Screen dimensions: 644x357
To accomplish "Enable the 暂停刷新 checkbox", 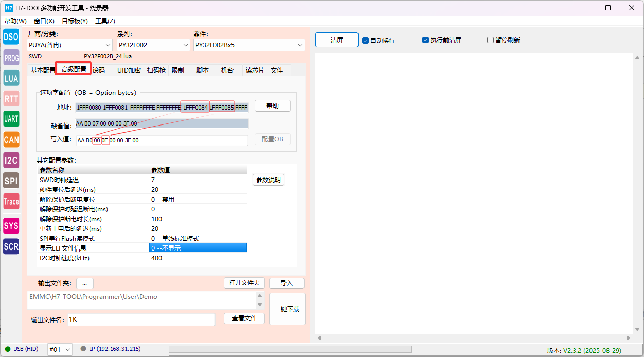I will [x=490, y=40].
